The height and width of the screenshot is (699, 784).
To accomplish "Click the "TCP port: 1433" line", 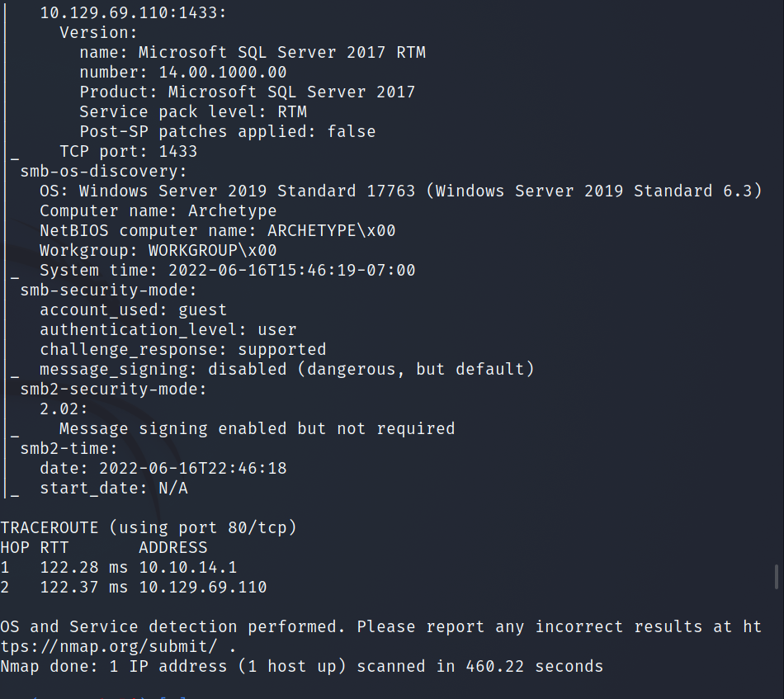I will 128,151.
